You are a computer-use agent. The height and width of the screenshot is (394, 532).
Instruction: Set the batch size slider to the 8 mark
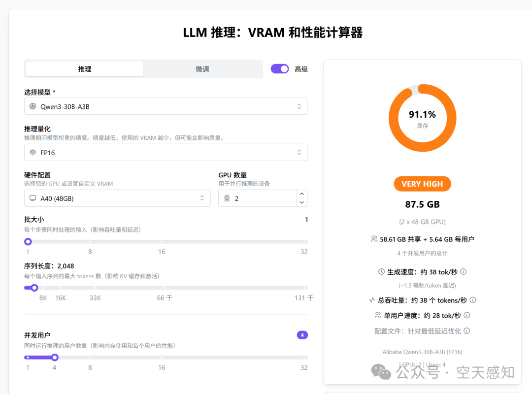point(90,242)
